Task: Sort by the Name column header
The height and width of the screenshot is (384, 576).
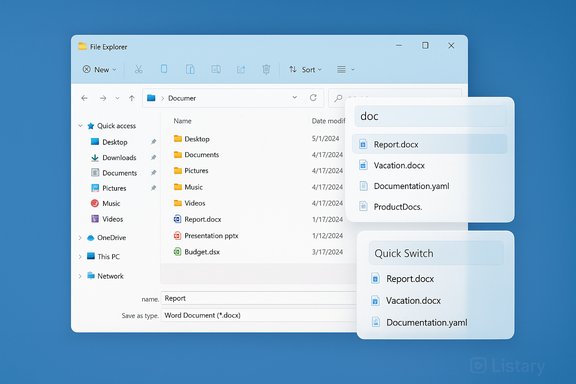Action: (183, 121)
